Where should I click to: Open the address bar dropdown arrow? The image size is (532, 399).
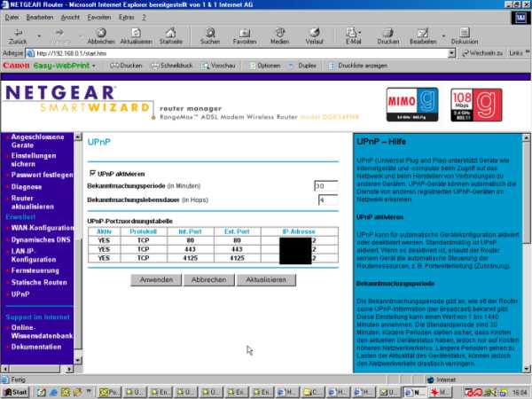[451, 53]
